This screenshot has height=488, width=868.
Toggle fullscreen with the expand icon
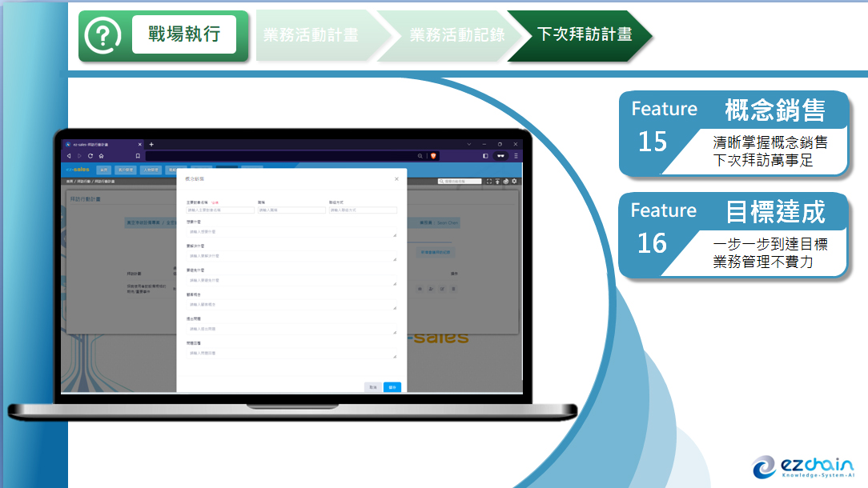489,182
